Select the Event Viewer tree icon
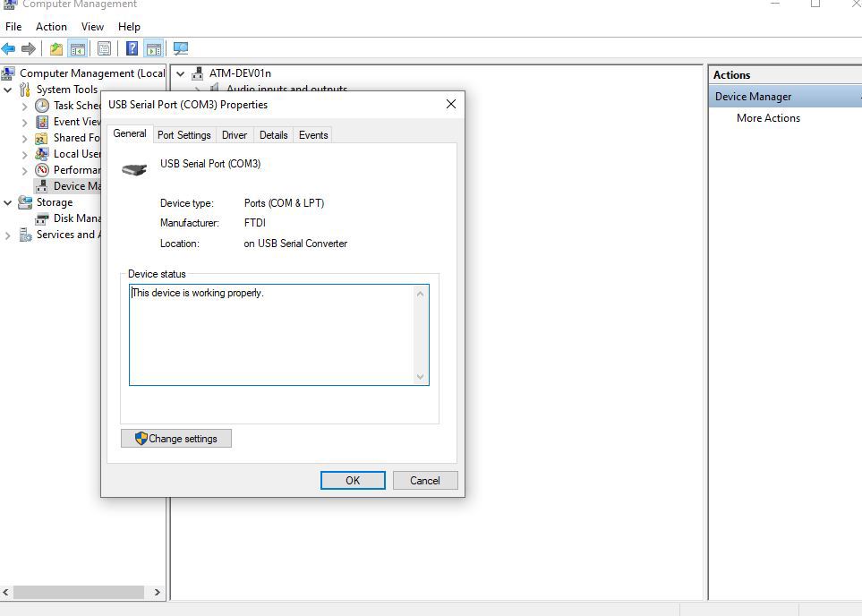862x616 pixels. (42, 121)
